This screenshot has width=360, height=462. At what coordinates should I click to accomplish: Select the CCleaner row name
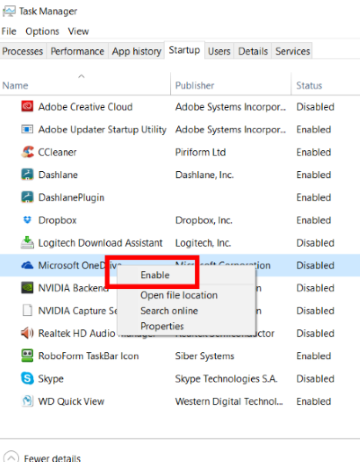coord(57,152)
